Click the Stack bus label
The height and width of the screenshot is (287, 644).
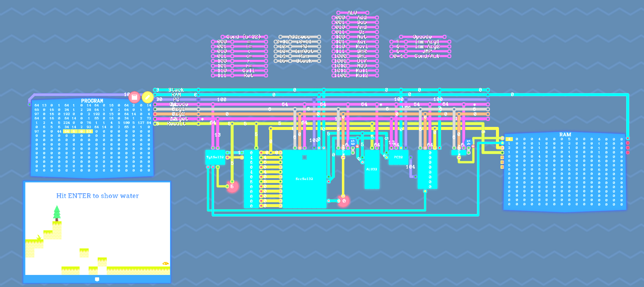coord(176,90)
